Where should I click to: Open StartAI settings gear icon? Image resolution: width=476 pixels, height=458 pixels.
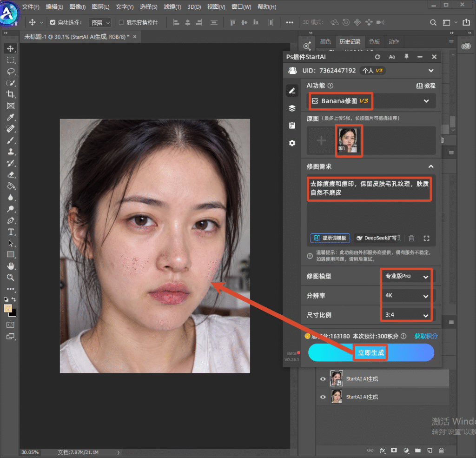coord(292,143)
